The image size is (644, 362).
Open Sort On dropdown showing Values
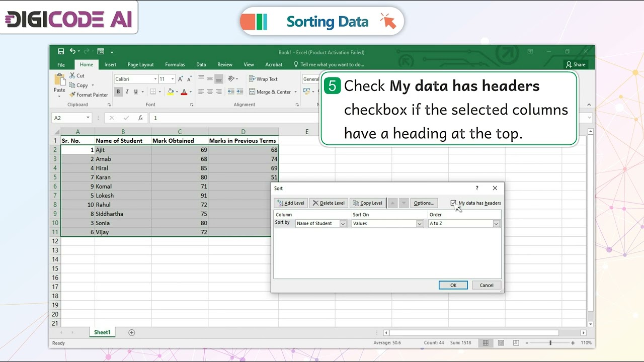pyautogui.click(x=420, y=224)
